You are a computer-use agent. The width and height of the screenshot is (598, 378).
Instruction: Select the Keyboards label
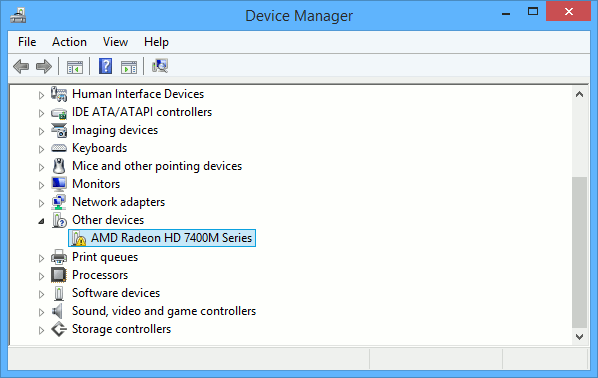(x=100, y=148)
